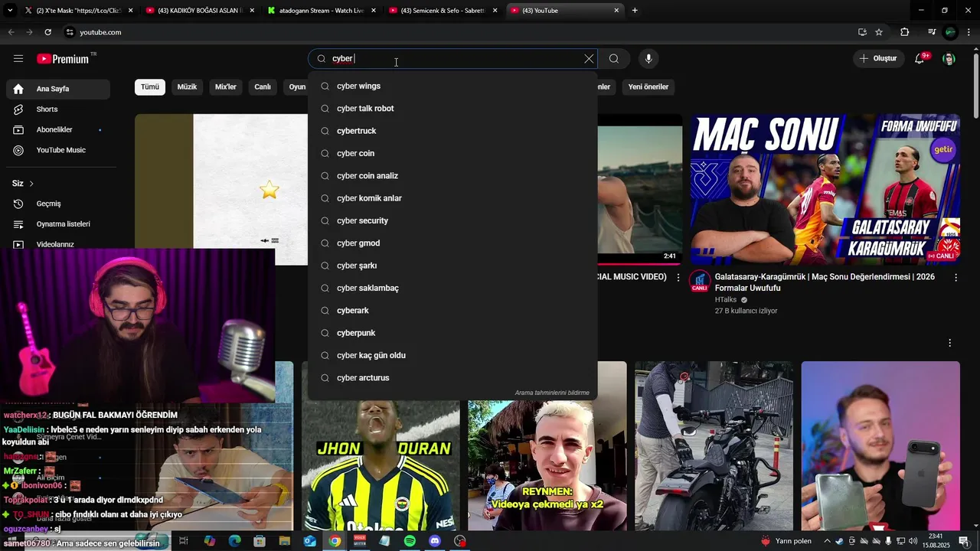Open the account avatar menu
Viewport: 980px width, 551px height.
pyautogui.click(x=949, y=59)
